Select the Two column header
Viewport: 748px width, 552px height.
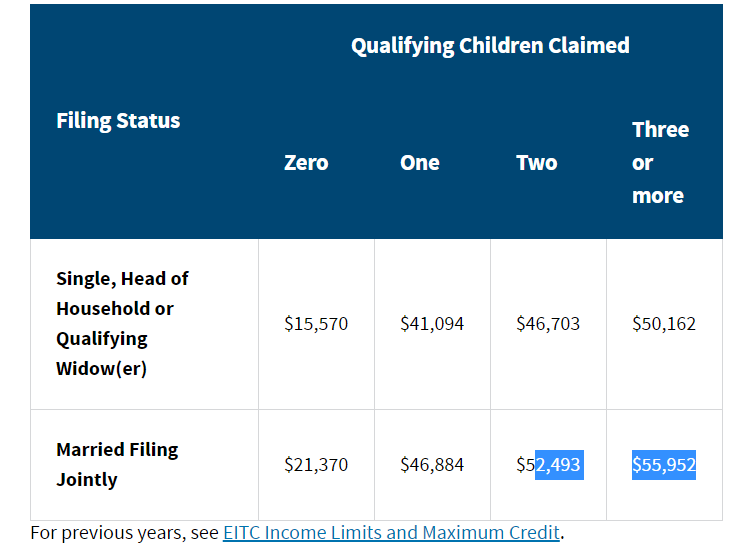pos(536,163)
